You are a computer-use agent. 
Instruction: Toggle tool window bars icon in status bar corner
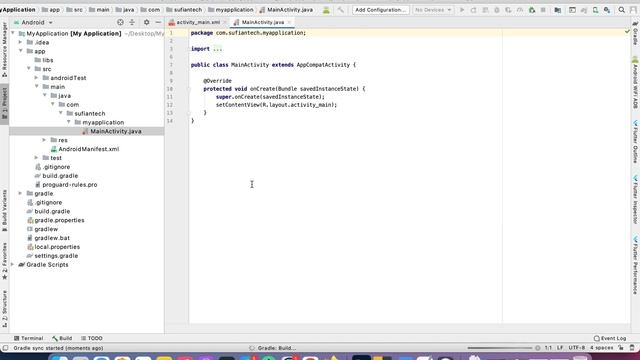point(5,348)
